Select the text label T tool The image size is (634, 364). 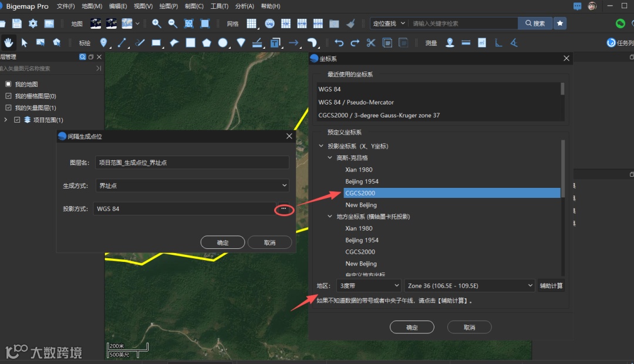point(275,42)
